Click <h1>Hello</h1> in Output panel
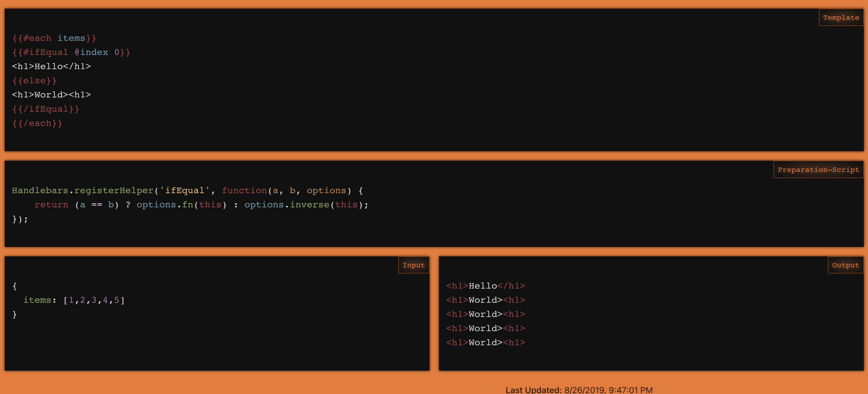The image size is (868, 394). (486, 286)
